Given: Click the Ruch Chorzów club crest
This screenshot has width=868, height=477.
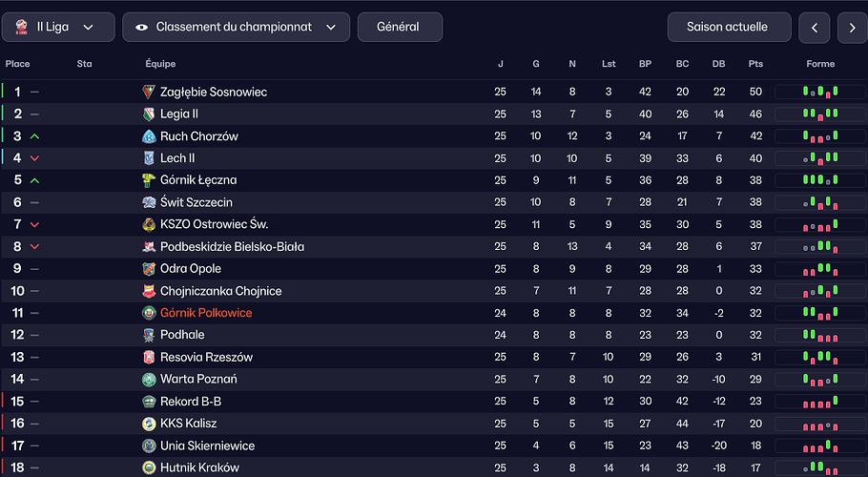Looking at the screenshot, I should pos(149,136).
